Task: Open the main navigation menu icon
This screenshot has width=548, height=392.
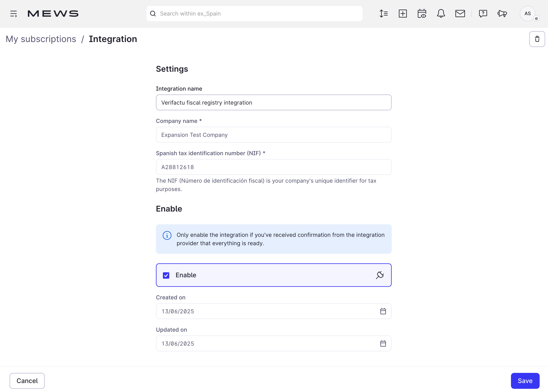Action: pos(14,14)
